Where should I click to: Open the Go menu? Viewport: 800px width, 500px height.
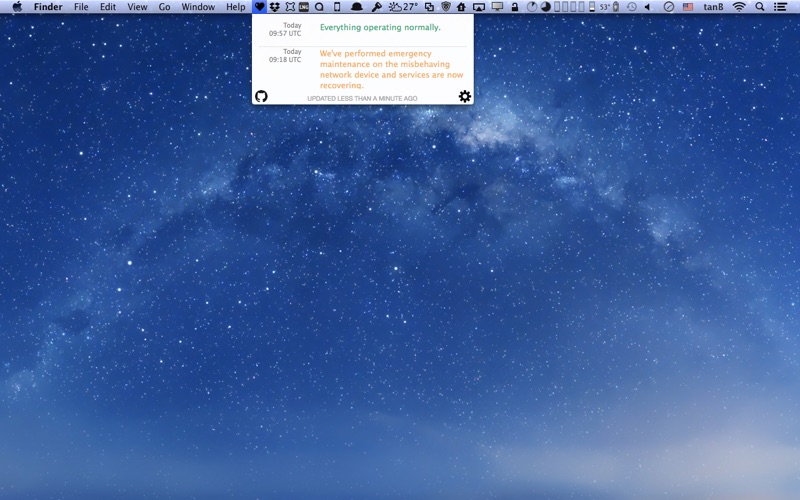point(164,7)
